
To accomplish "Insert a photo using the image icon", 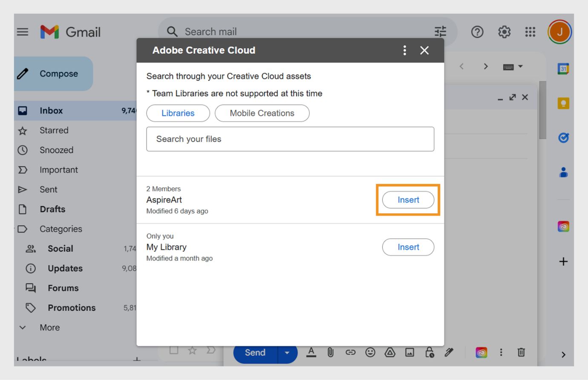I will pos(409,352).
